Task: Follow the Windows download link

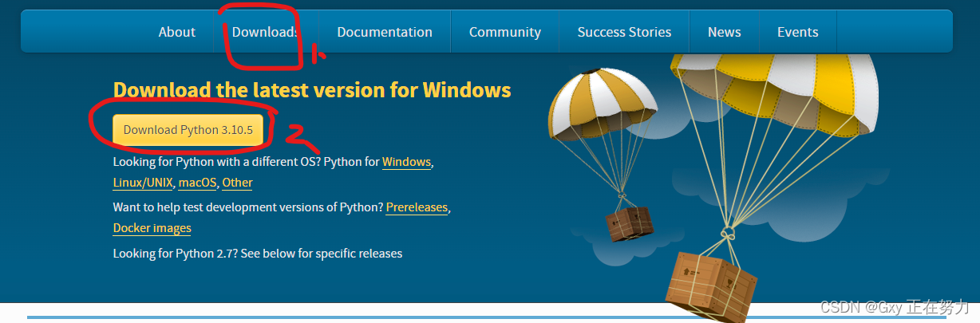Action: 406,162
